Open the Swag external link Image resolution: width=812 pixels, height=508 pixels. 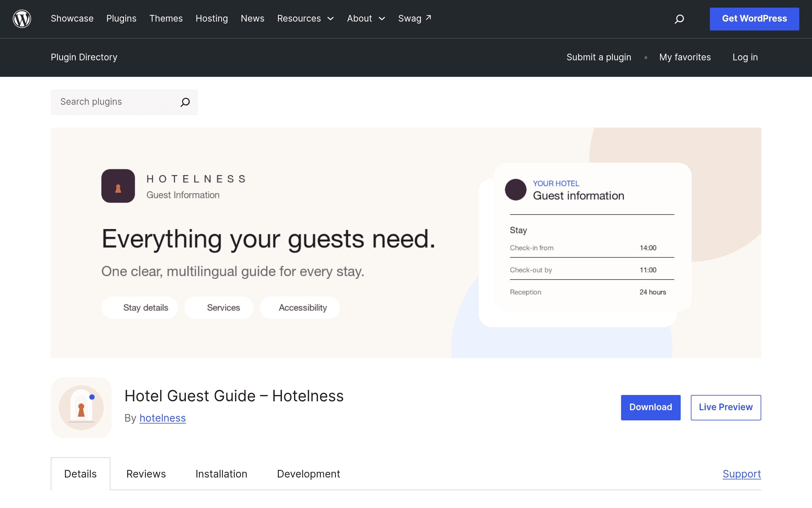tap(415, 18)
